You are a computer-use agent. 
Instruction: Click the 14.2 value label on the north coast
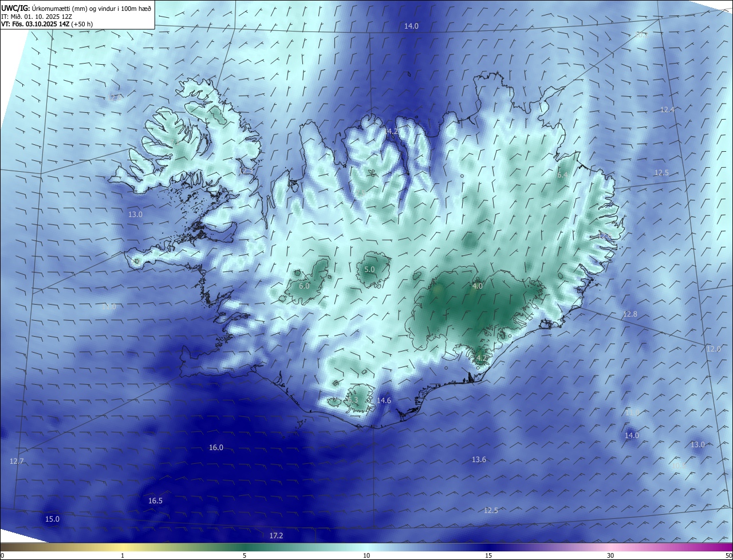click(391, 131)
